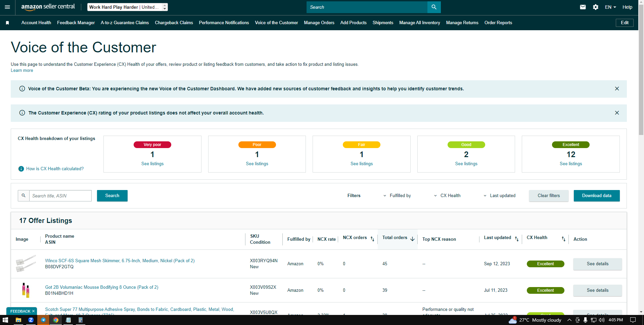The height and width of the screenshot is (325, 644).
Task: Click the Amazon Seller Central logo
Action: pyautogui.click(x=48, y=7)
